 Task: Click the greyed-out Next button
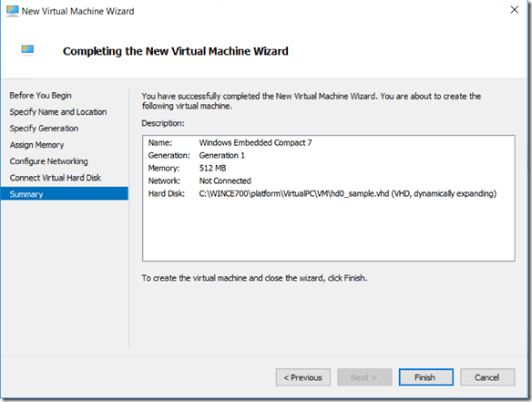pos(364,377)
